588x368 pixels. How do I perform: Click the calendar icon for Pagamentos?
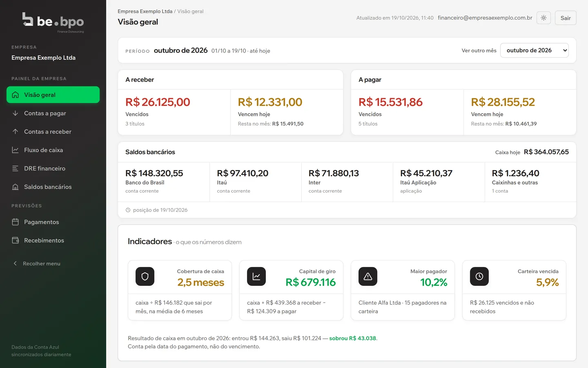[x=16, y=222]
